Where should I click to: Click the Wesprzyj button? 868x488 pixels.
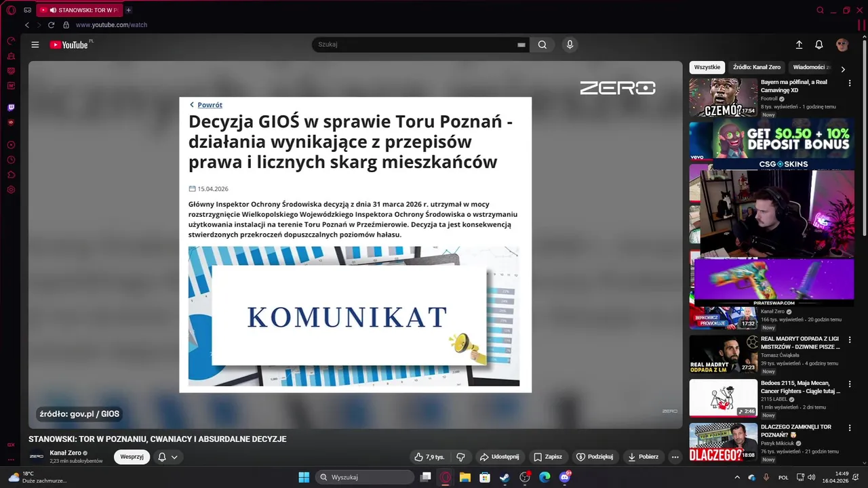click(x=132, y=457)
